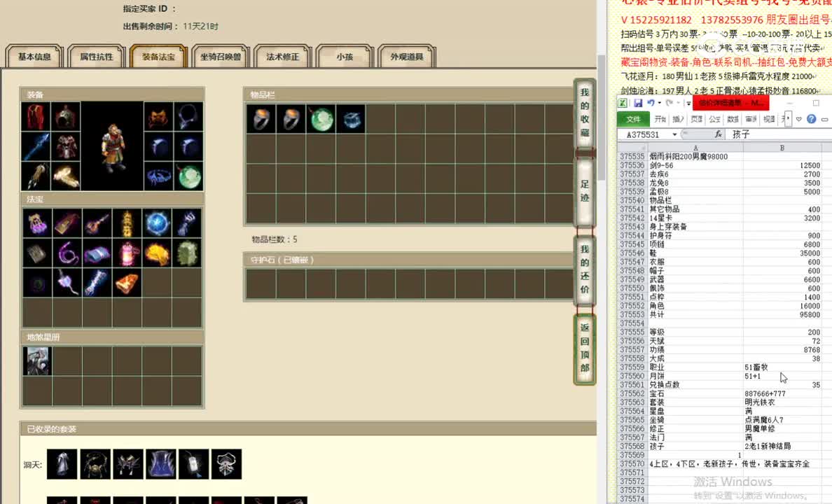Image resolution: width=832 pixels, height=504 pixels.
Task: Open the Name Box dropdown arrow
Action: [x=674, y=134]
